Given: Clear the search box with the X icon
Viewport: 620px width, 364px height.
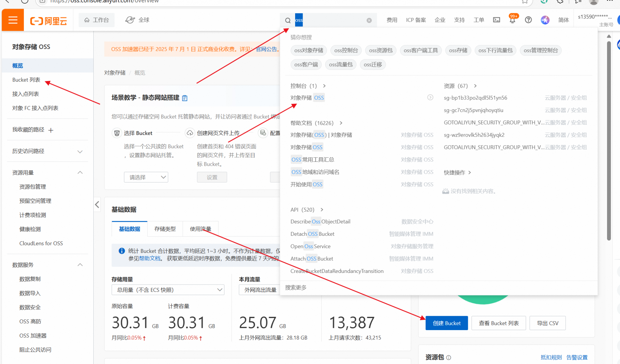Looking at the screenshot, I should [369, 20].
